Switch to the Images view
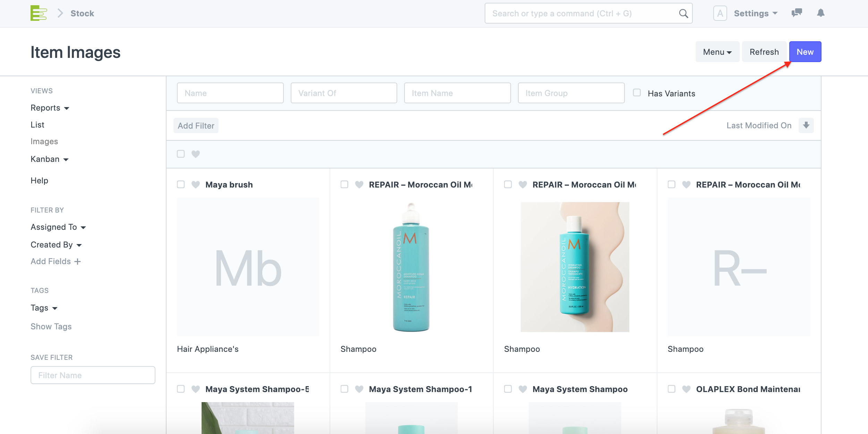Viewport: 868px width, 434px height. point(44,141)
